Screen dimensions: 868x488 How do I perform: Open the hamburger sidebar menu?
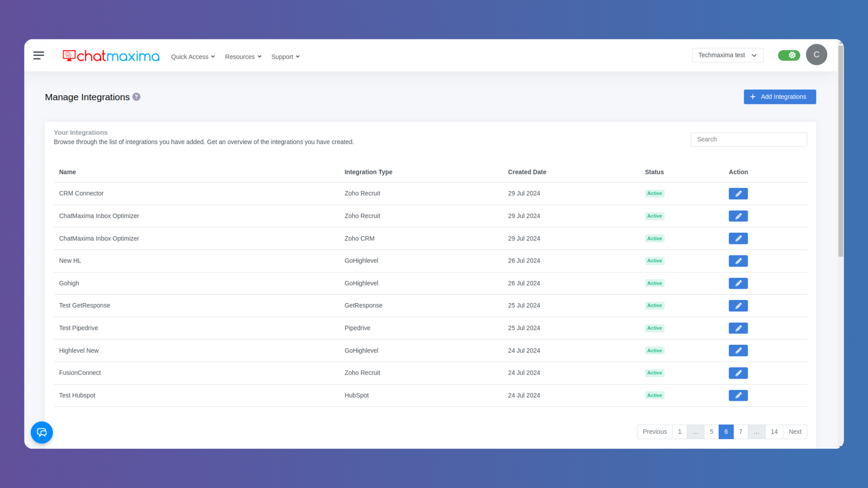coord(38,56)
